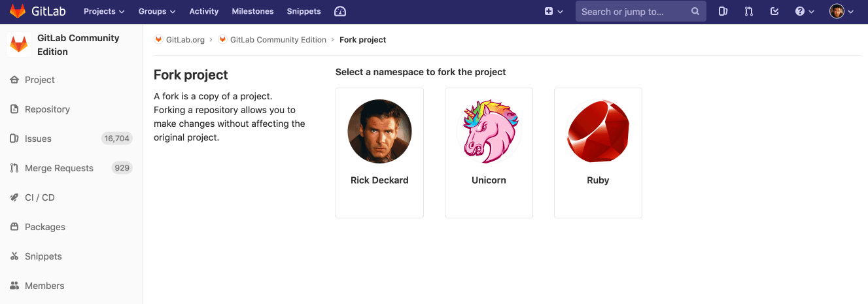Open the To-Do list checkmark icon

[774, 11]
